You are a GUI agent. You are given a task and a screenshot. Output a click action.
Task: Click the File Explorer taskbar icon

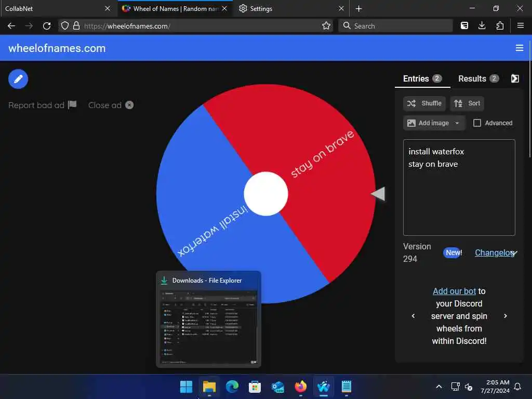click(209, 387)
